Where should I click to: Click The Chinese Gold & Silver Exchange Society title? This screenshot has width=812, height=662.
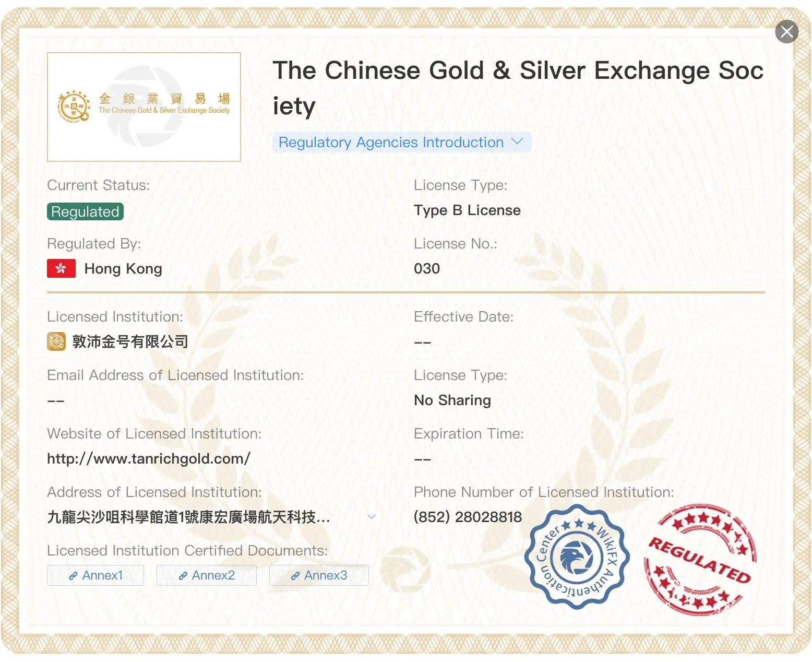518,88
